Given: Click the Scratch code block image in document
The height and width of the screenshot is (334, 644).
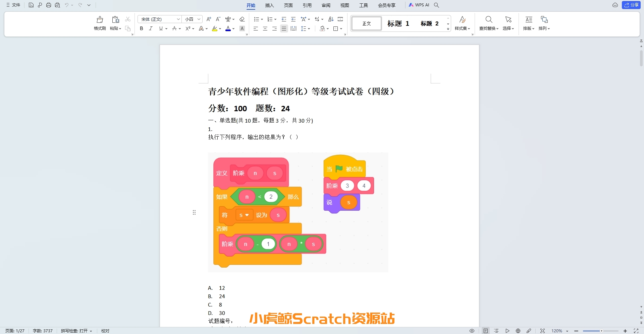Looking at the screenshot, I should 298,212.
